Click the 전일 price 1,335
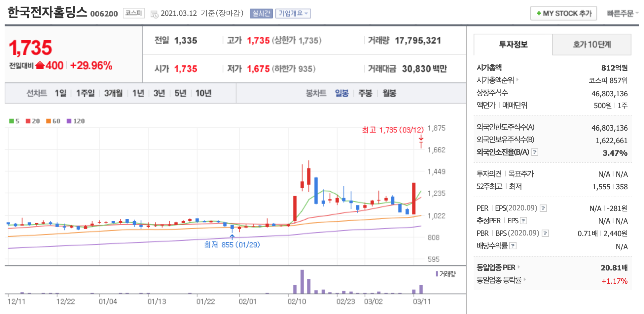The height and width of the screenshot is (314, 644). 186,41
